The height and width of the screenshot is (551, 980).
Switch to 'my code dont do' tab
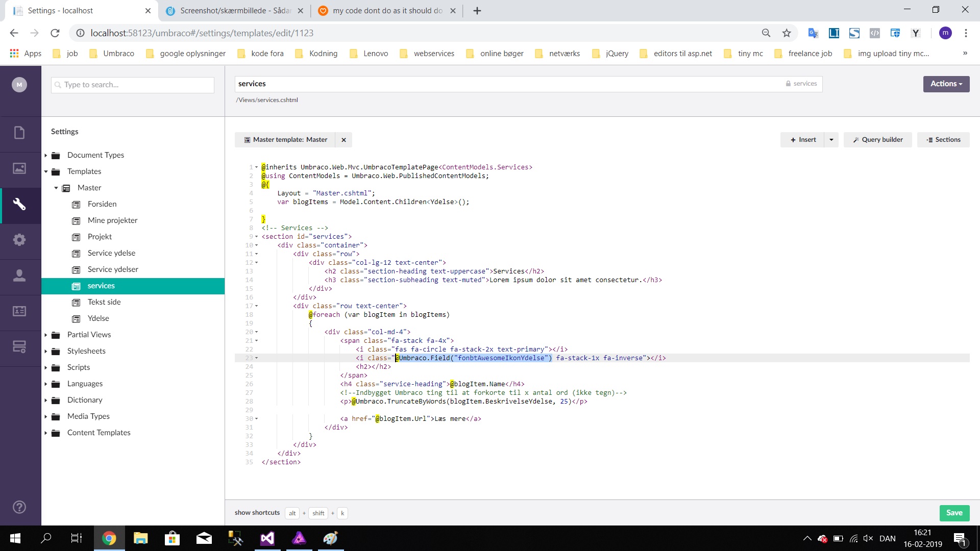[x=387, y=11]
